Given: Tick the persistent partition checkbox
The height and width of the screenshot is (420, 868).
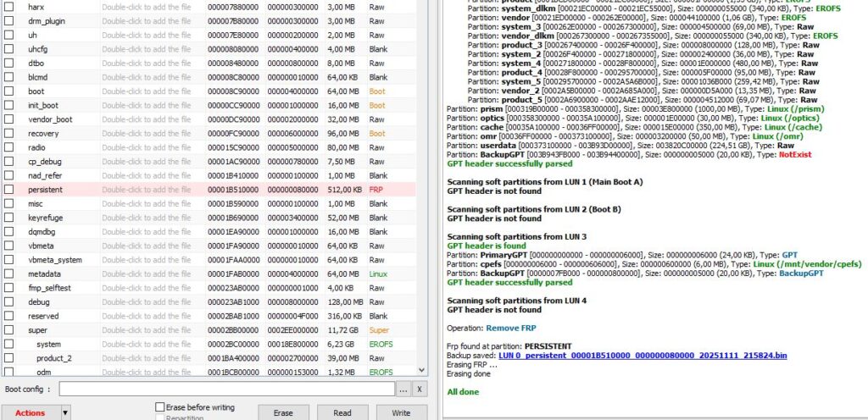Looking at the screenshot, I should coord(9,190).
